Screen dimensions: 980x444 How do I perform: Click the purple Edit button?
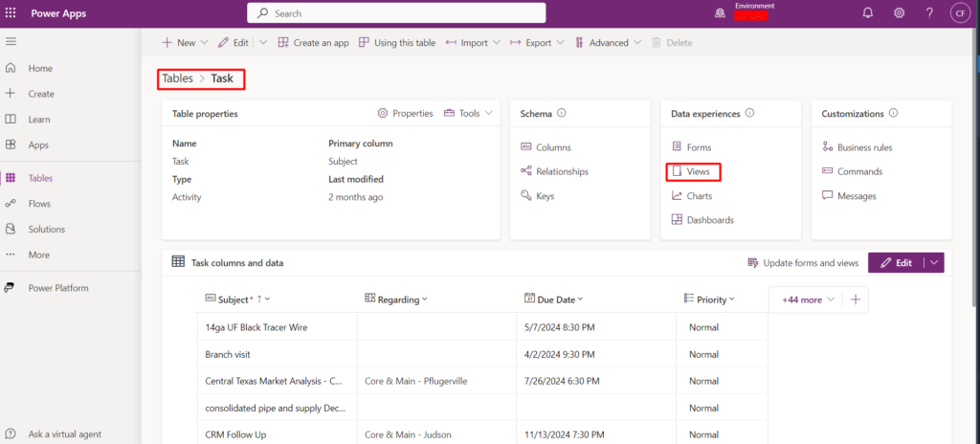pyautogui.click(x=896, y=262)
